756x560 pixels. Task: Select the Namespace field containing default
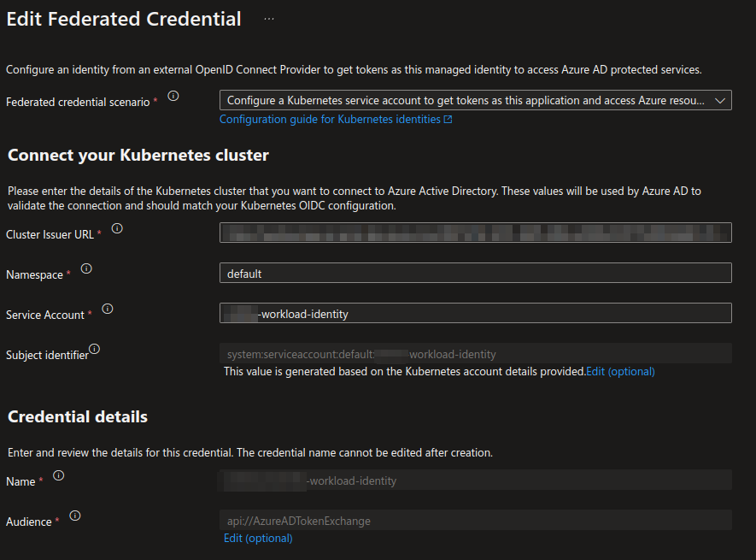click(475, 272)
